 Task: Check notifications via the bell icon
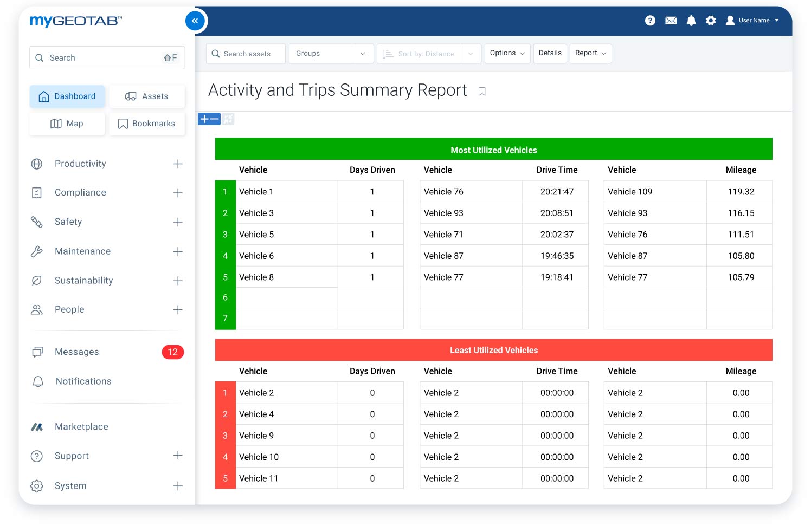coord(691,21)
